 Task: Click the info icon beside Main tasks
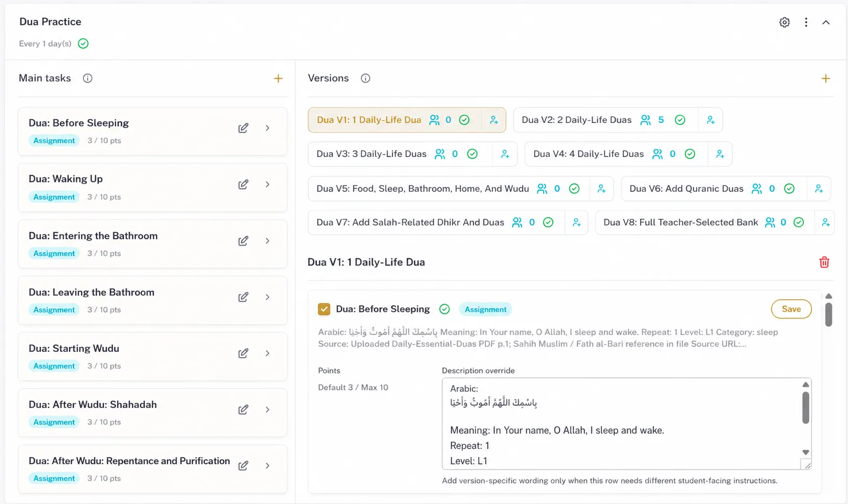tap(88, 78)
